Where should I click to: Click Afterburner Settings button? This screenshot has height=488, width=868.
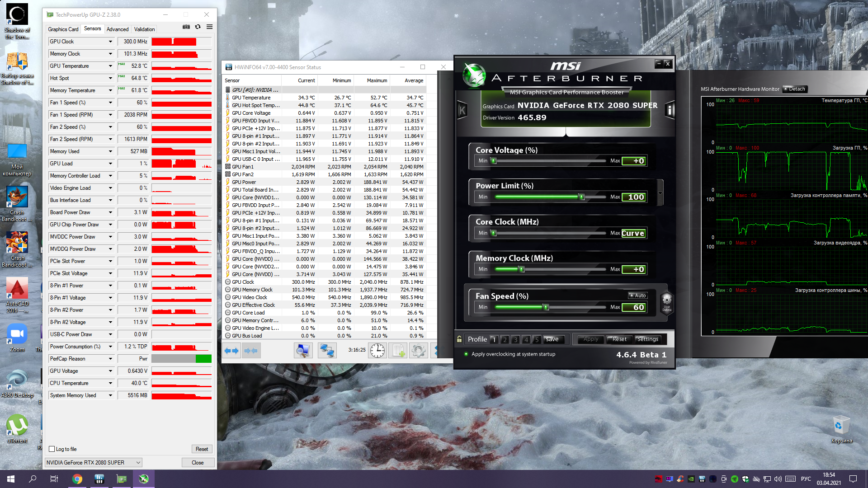pyautogui.click(x=647, y=339)
